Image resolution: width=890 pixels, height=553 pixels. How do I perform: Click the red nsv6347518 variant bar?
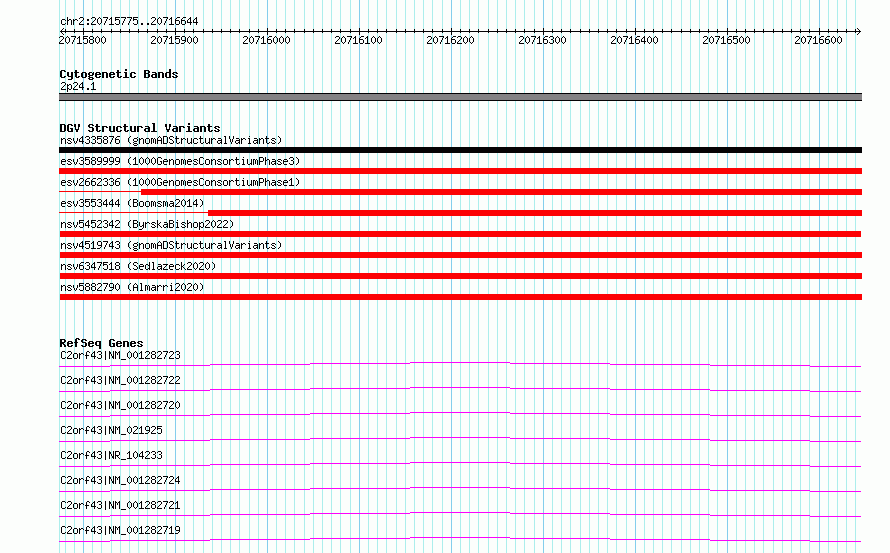460,276
